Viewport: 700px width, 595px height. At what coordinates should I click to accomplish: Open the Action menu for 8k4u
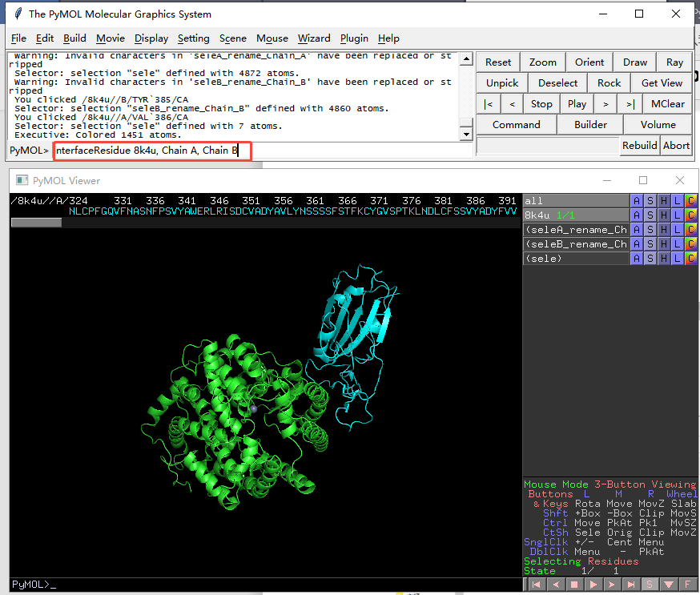pos(637,215)
